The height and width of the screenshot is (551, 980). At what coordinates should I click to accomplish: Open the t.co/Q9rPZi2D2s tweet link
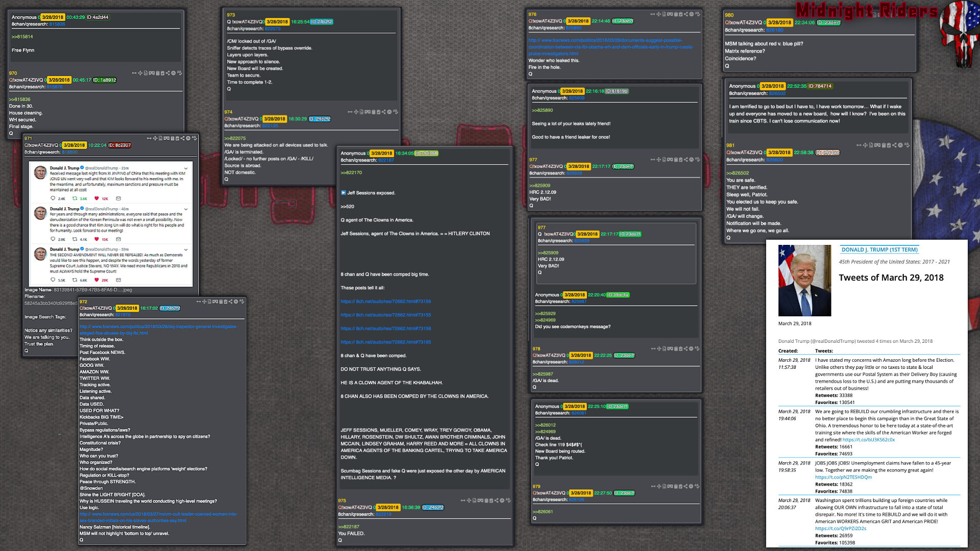tap(841, 529)
